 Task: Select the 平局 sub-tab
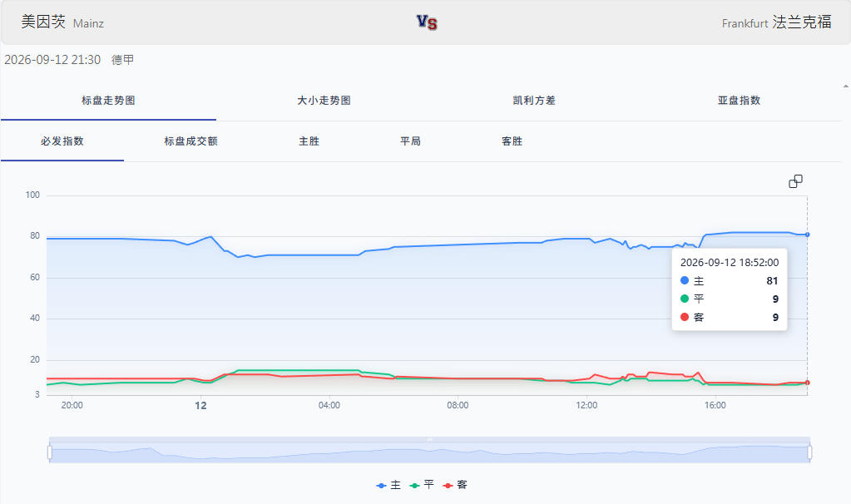pos(411,141)
